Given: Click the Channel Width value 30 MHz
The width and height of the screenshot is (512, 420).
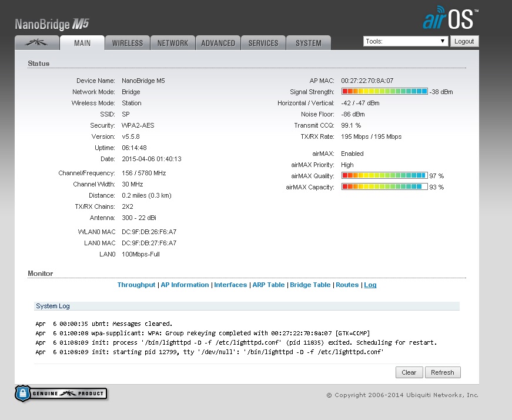Looking at the screenshot, I should 132,184.
